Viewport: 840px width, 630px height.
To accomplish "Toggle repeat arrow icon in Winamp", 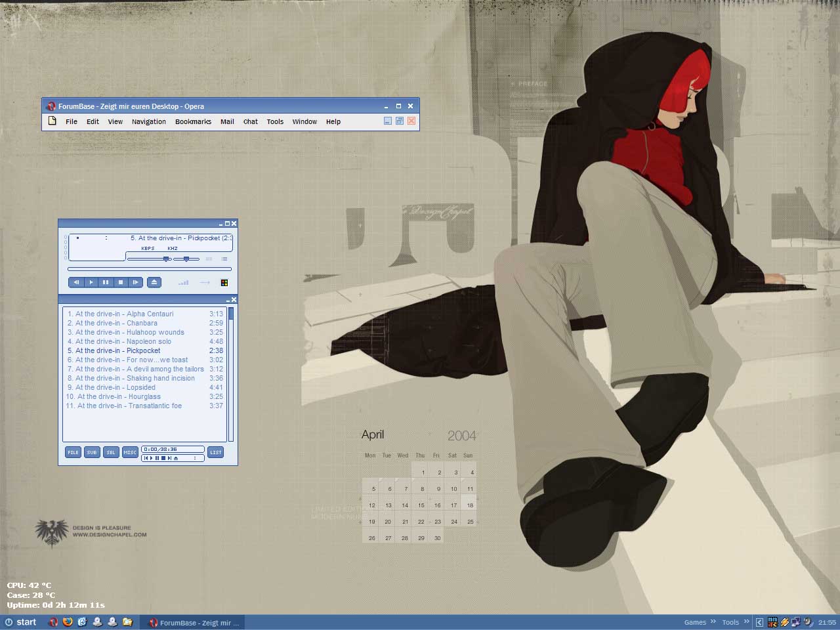I will pos(205,283).
